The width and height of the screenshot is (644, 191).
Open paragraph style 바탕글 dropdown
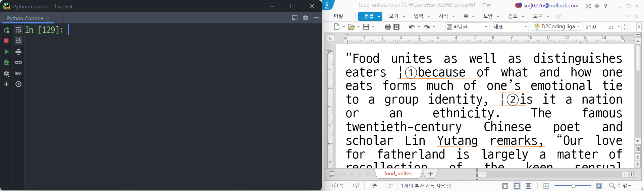467,27
